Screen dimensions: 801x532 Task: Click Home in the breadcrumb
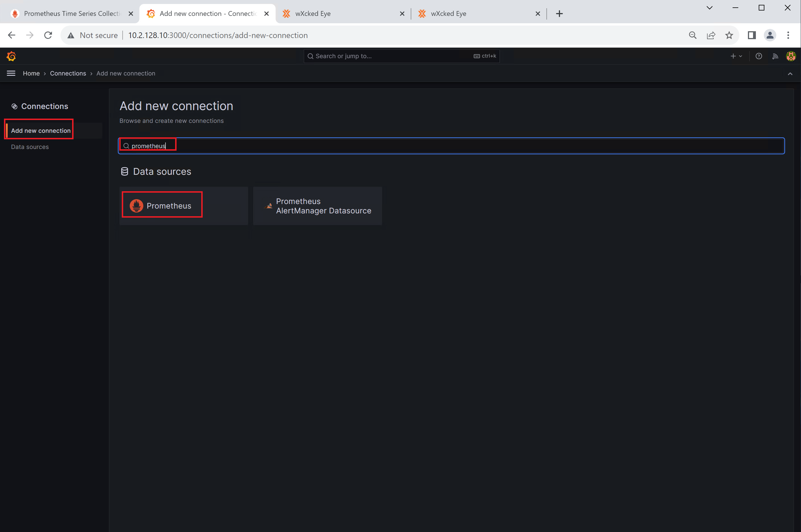[x=31, y=73]
